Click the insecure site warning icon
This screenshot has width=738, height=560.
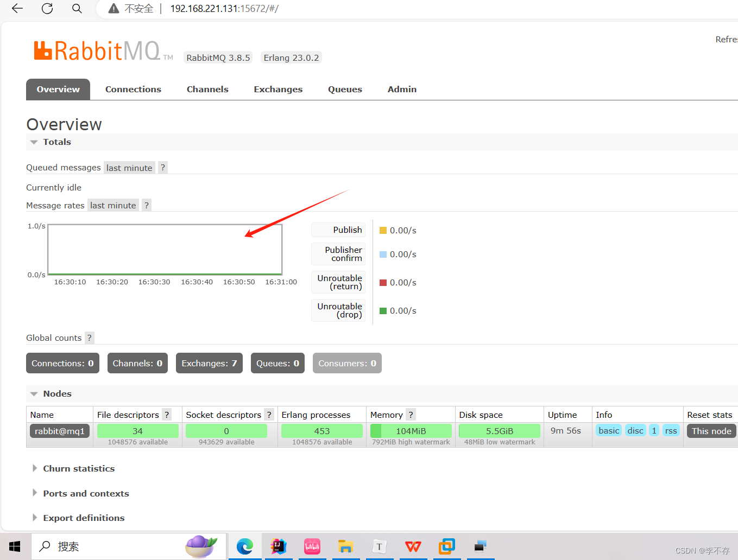[x=113, y=9]
